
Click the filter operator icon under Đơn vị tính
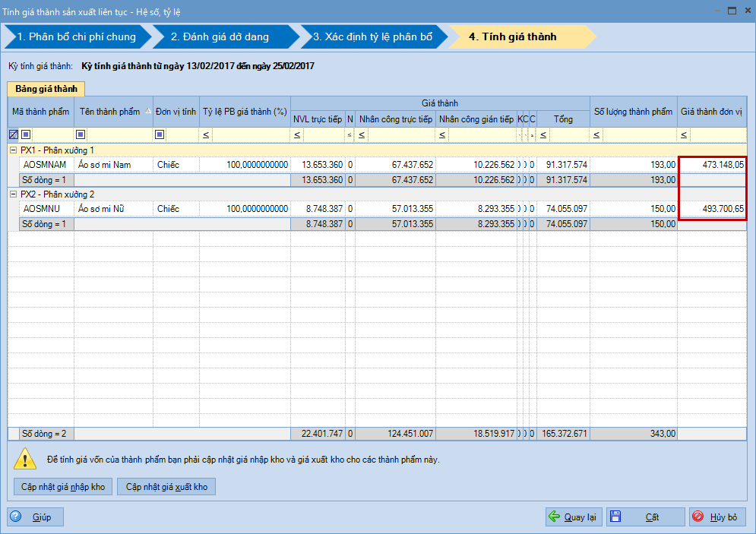click(160, 135)
